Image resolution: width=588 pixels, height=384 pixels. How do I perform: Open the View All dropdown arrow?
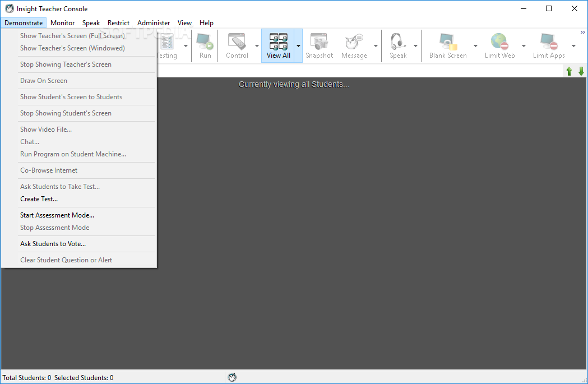click(298, 46)
